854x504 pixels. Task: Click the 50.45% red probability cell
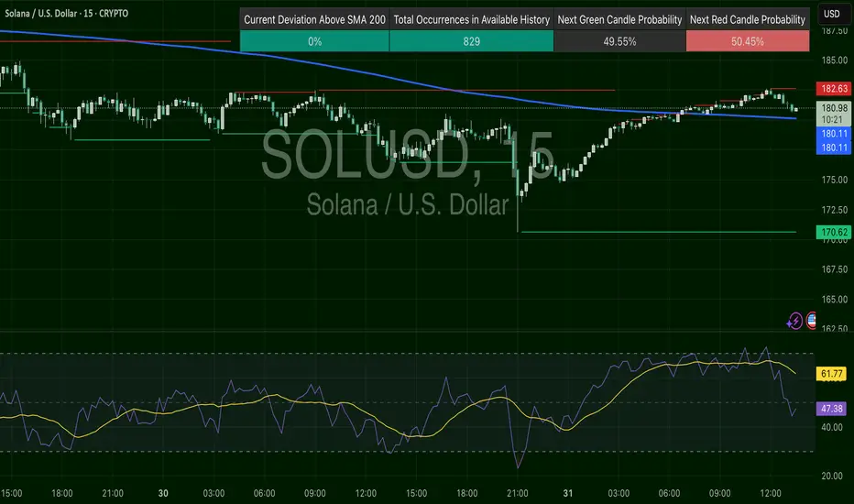[748, 41]
